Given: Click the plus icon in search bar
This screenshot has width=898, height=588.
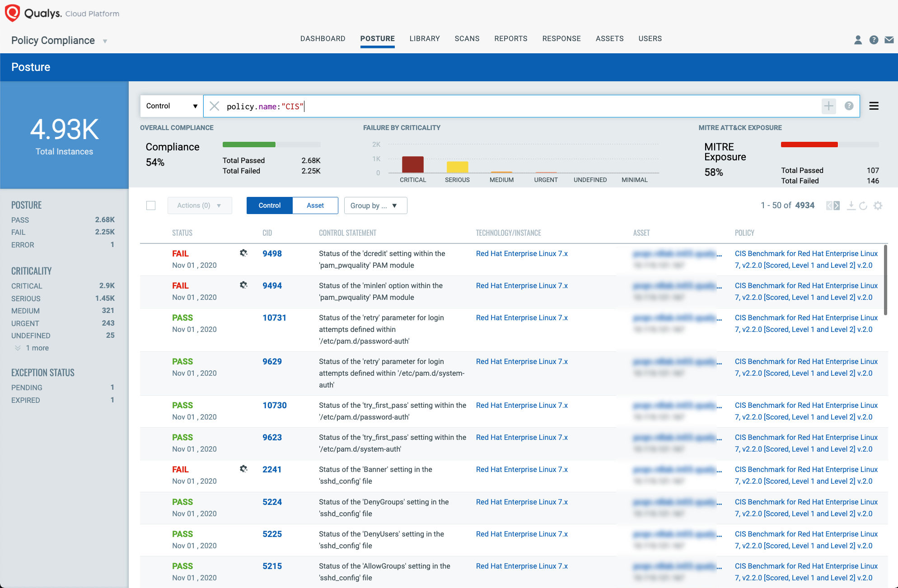Looking at the screenshot, I should [828, 106].
